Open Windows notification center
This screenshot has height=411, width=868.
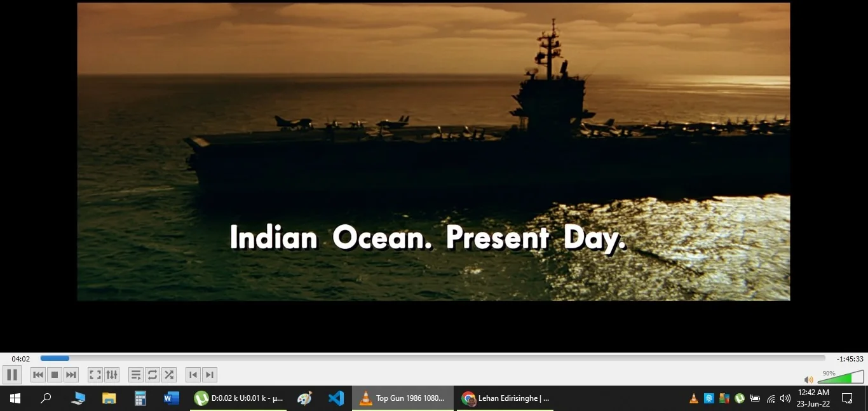pyautogui.click(x=847, y=398)
